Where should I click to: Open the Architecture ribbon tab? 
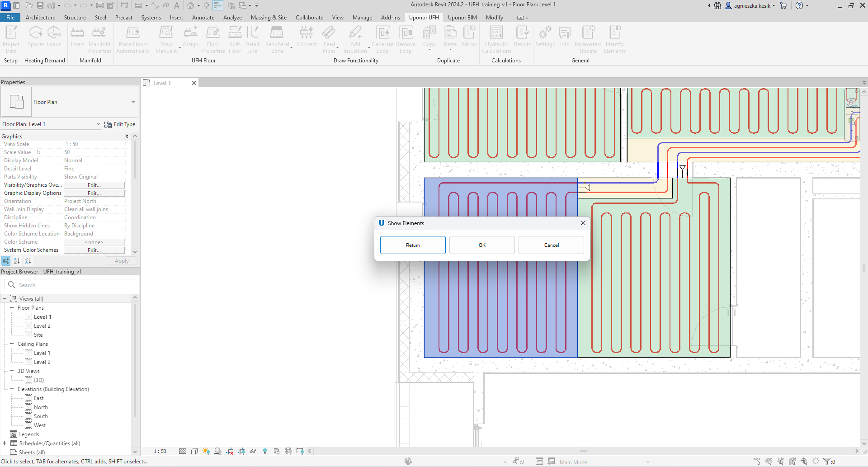[x=40, y=18]
